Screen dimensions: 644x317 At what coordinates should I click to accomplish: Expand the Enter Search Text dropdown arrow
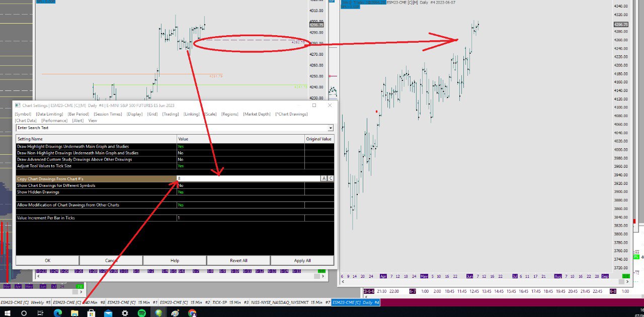click(330, 128)
